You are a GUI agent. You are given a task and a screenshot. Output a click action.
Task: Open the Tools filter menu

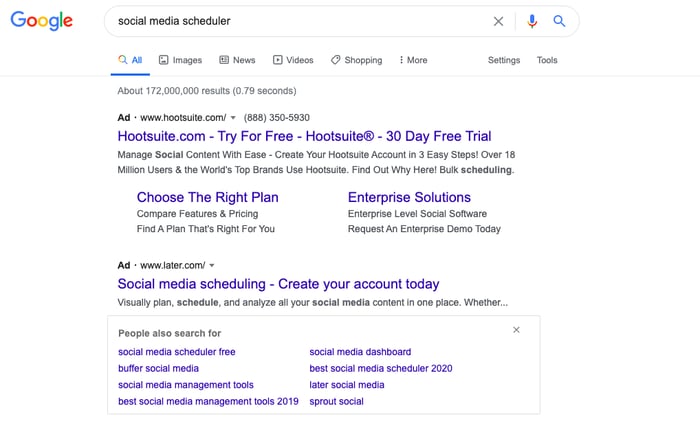tap(547, 60)
